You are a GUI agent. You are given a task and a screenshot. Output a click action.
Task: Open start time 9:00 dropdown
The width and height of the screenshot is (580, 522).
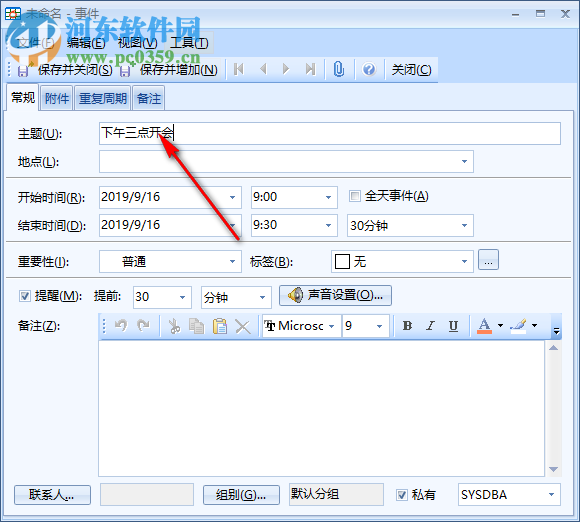328,197
